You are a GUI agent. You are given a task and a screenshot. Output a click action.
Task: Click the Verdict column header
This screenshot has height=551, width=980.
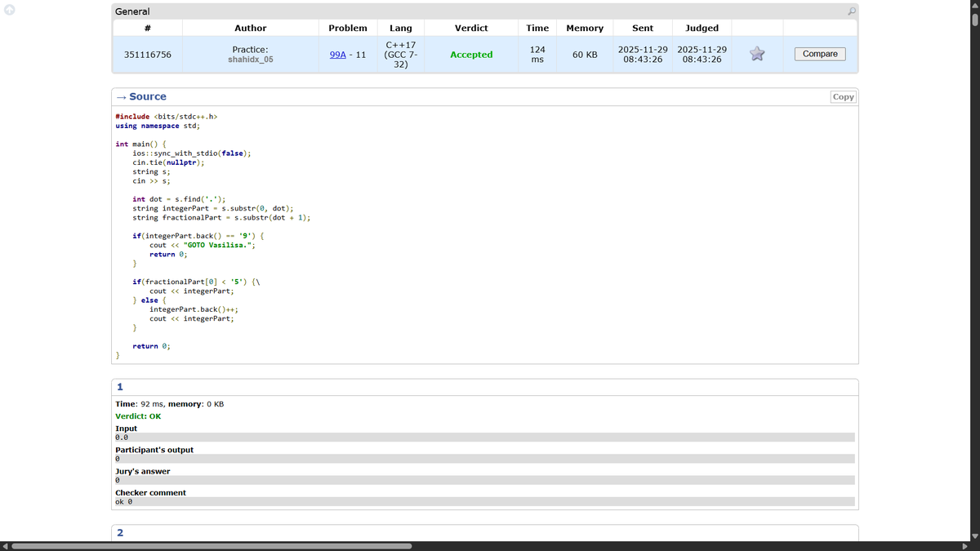point(471,27)
